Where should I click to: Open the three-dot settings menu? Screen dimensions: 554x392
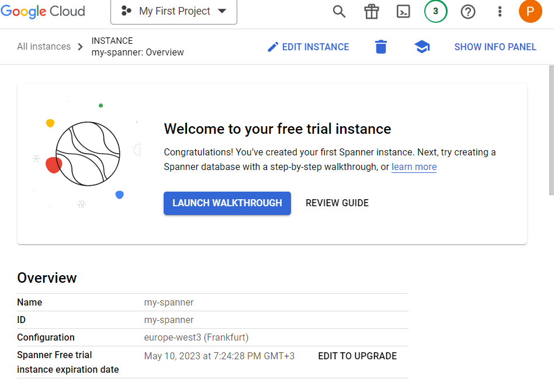coord(500,12)
